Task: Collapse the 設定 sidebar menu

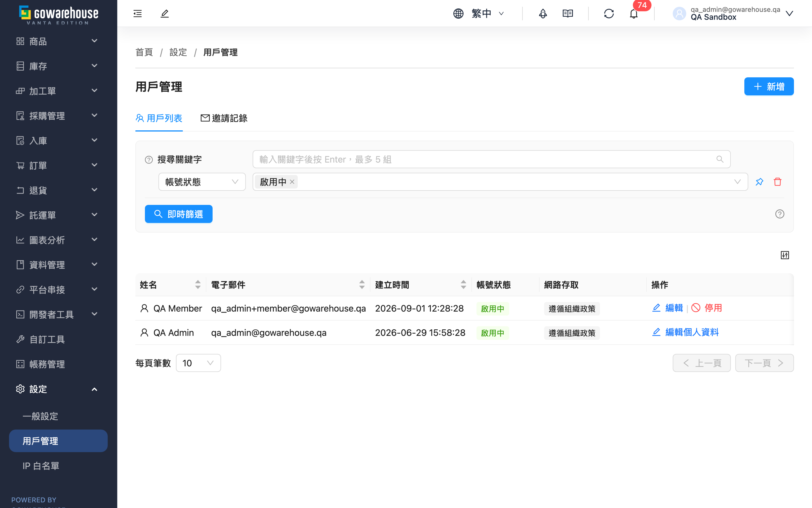Action: (58, 389)
